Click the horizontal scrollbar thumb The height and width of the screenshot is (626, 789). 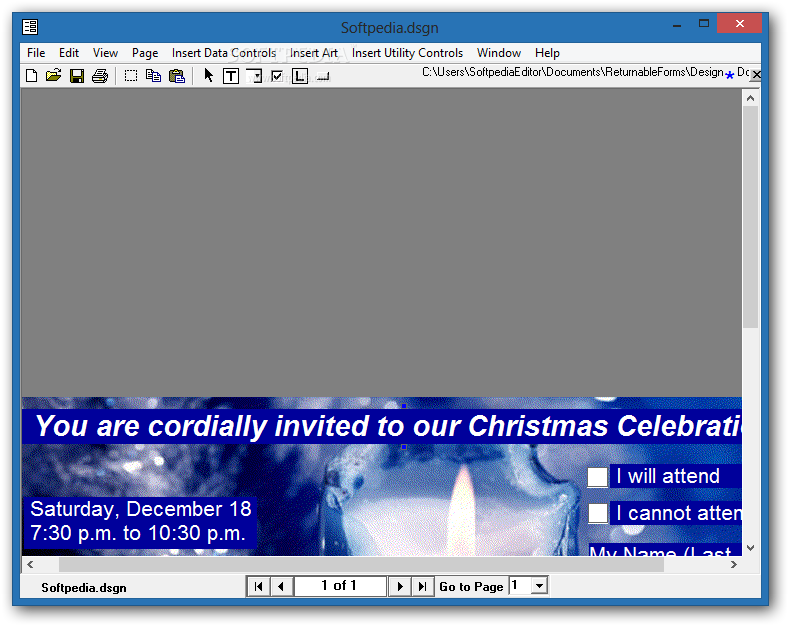pyautogui.click(x=361, y=564)
